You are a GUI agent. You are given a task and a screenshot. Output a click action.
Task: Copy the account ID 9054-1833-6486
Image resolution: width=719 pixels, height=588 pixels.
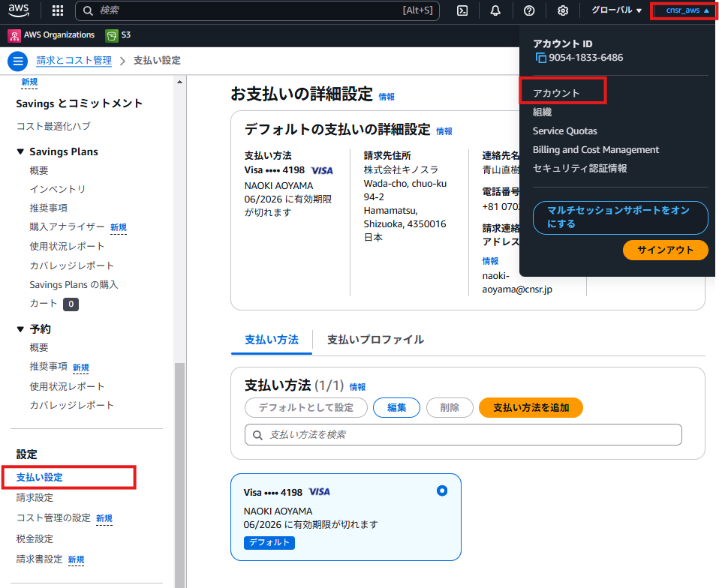click(540, 58)
